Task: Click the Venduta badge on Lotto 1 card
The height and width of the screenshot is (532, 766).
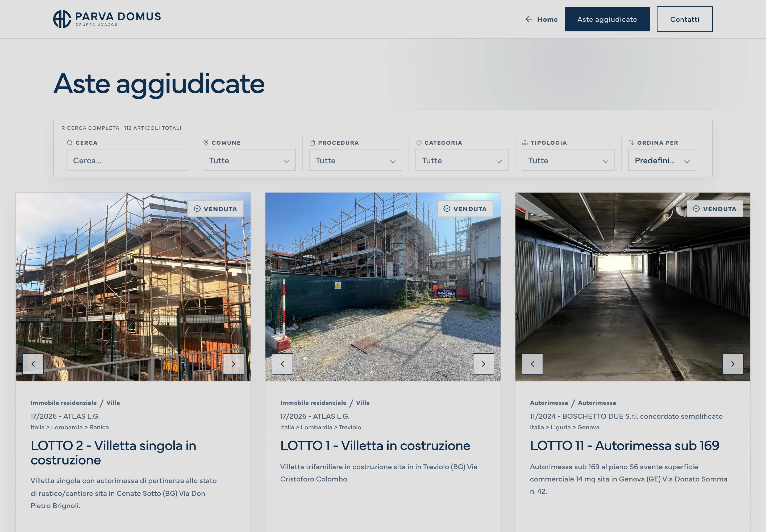Action: click(x=465, y=209)
